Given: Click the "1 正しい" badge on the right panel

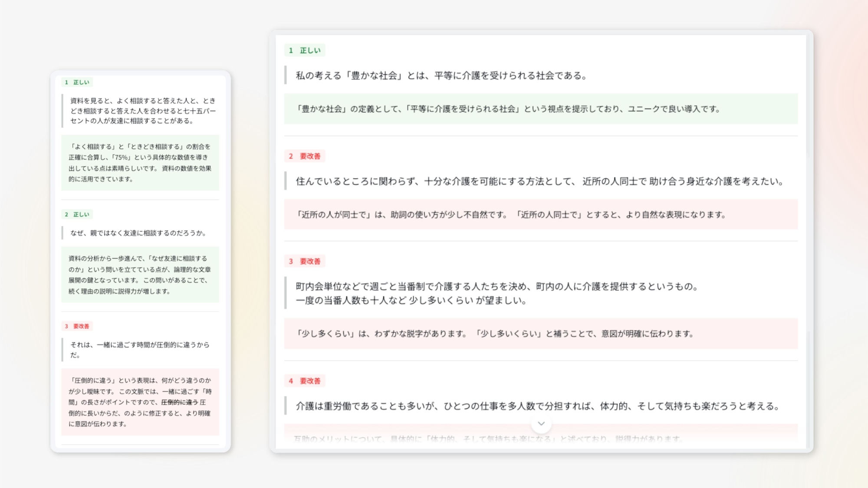Looking at the screenshot, I should pyautogui.click(x=304, y=50).
